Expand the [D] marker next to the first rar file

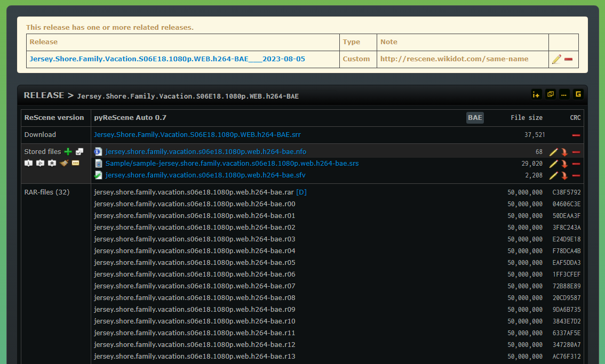pyautogui.click(x=301, y=192)
